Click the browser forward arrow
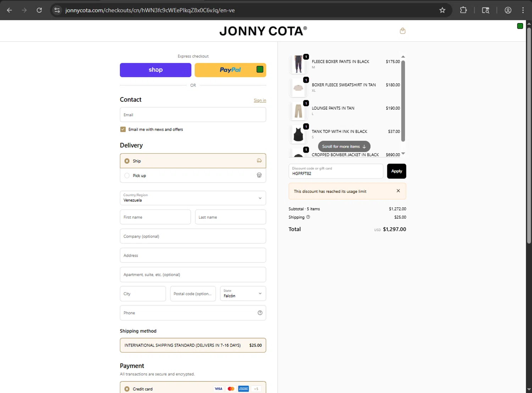Screen dimensions: 532x393 pos(24,10)
